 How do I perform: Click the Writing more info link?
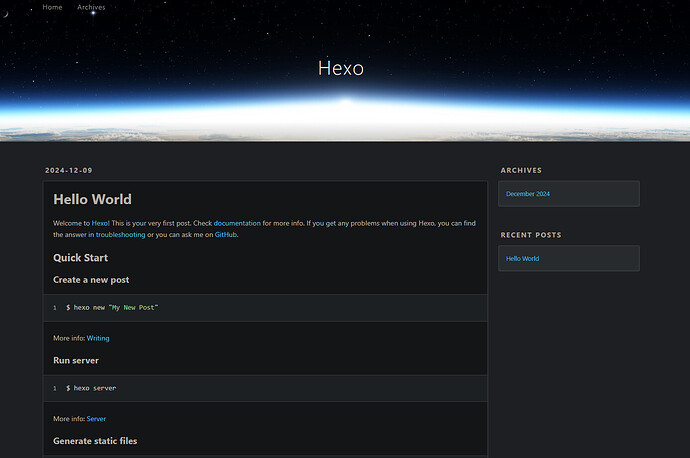click(98, 338)
